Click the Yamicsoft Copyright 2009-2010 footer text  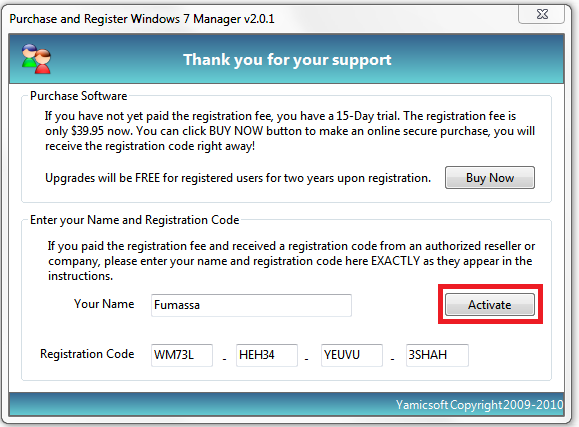click(x=479, y=405)
